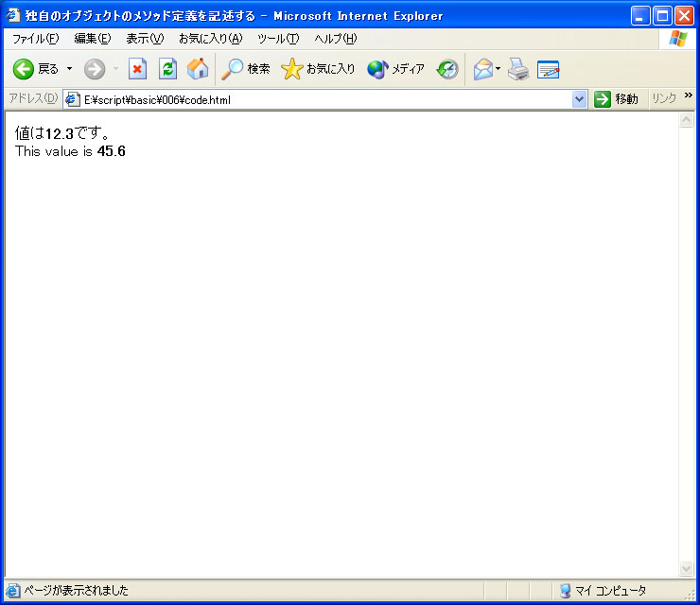Click the 移動 Go button
This screenshot has width=700, height=605.
616,99
